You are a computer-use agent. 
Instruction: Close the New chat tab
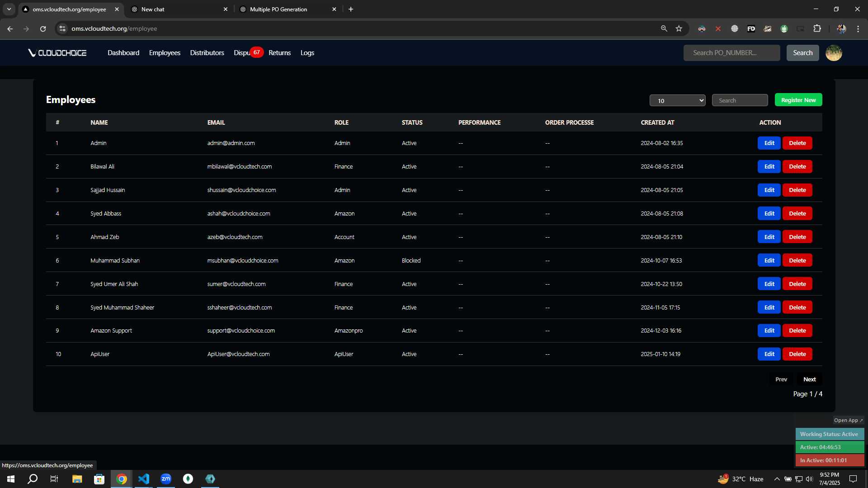[226, 9]
